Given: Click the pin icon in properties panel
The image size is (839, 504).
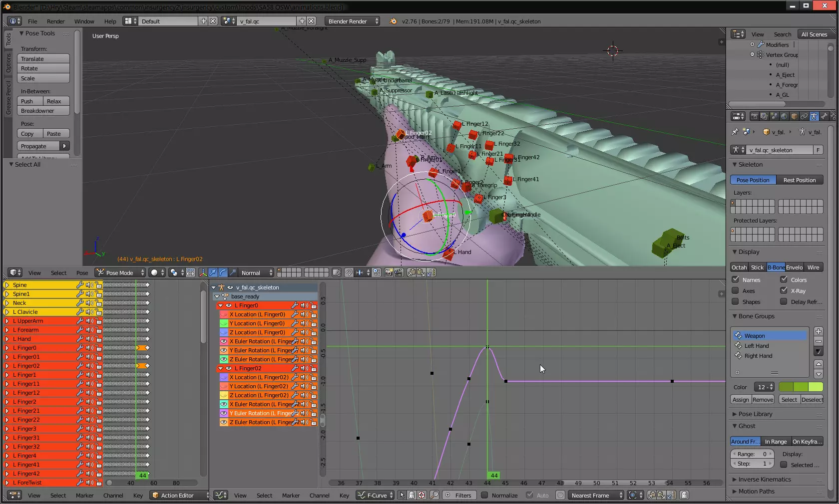Looking at the screenshot, I should pyautogui.click(x=735, y=132).
